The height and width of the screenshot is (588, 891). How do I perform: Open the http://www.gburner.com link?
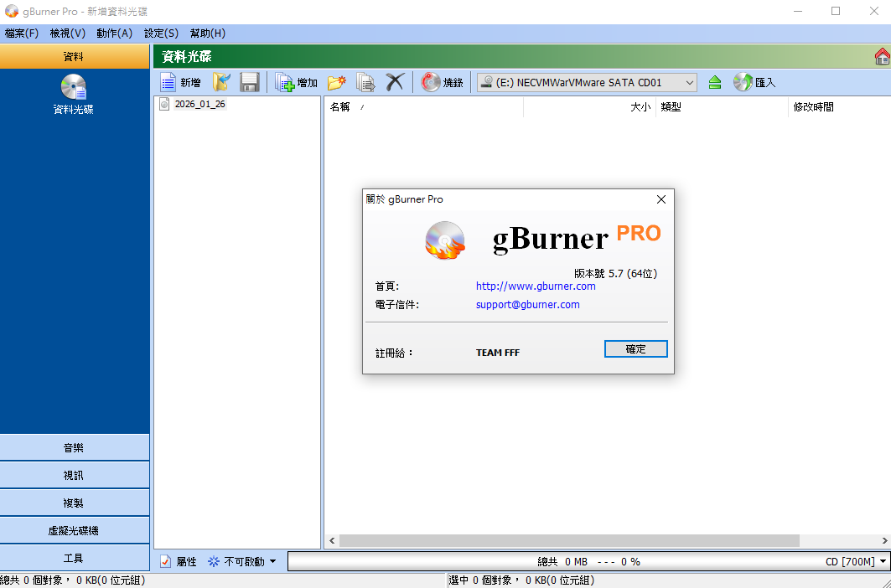point(536,286)
